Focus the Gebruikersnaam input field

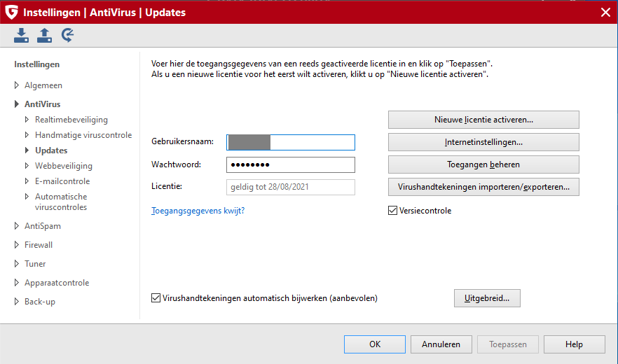tap(291, 142)
